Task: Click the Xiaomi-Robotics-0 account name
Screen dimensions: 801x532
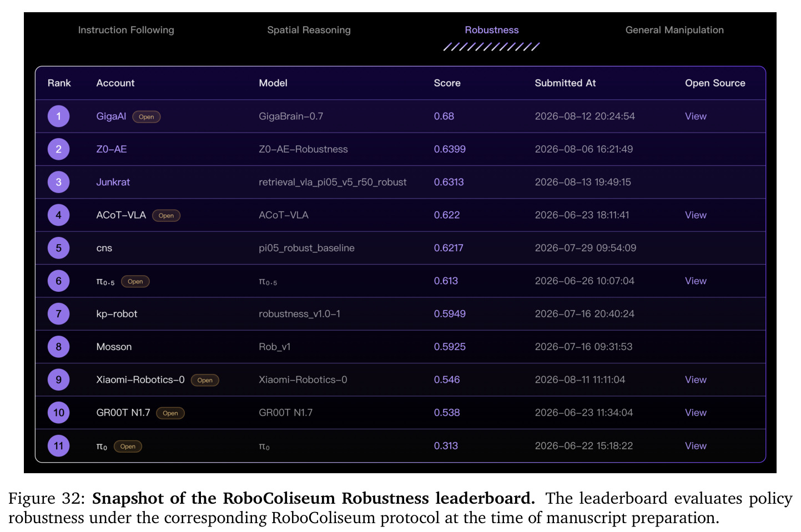Action: tap(140, 379)
